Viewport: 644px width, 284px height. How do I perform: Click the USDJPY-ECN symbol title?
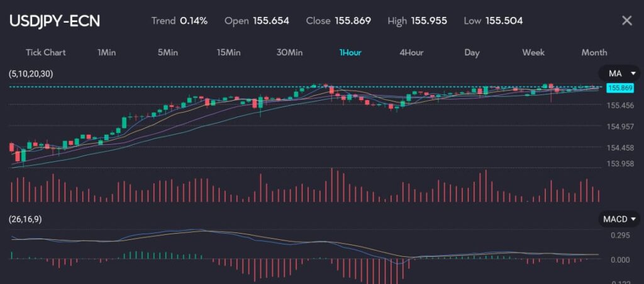(54, 21)
